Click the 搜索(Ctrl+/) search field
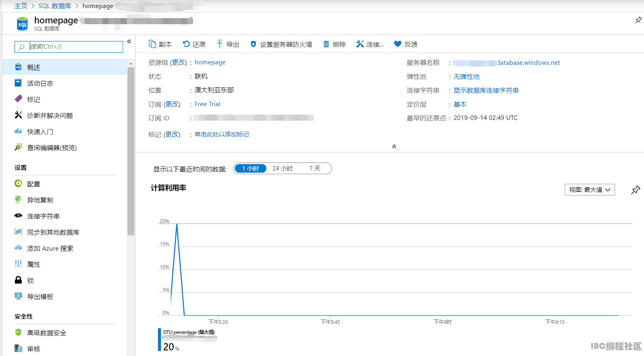The image size is (644, 356). (69, 47)
